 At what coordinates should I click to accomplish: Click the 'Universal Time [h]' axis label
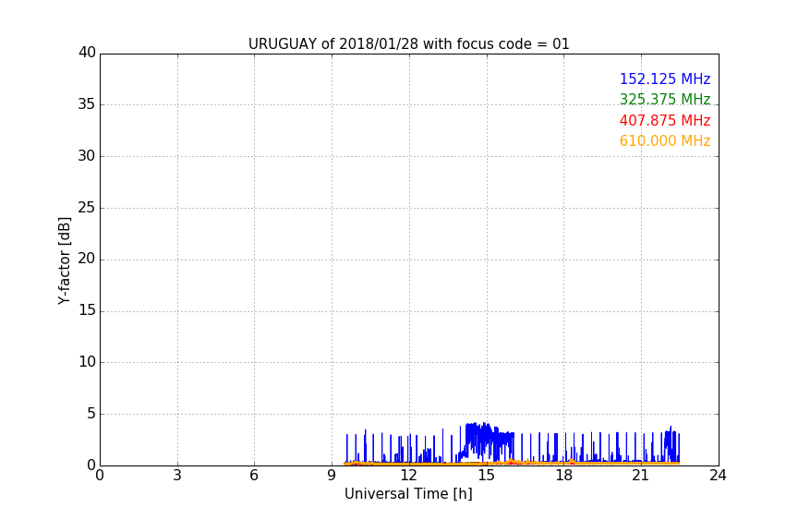408,494
